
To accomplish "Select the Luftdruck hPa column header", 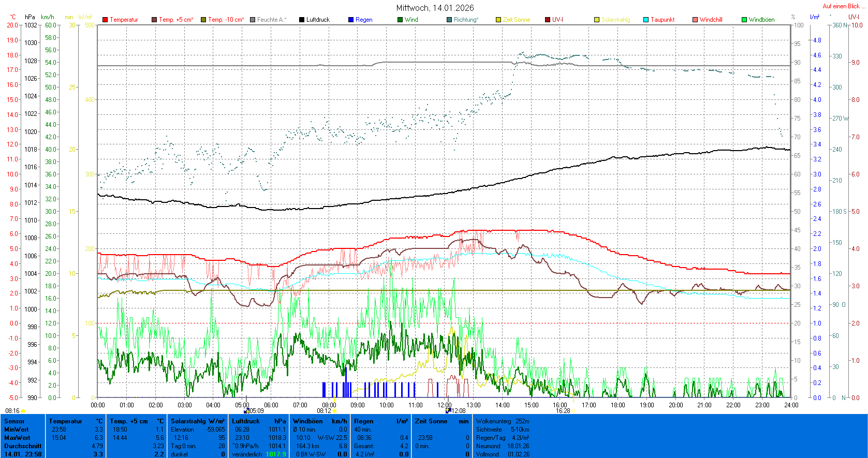I will coord(259,421).
